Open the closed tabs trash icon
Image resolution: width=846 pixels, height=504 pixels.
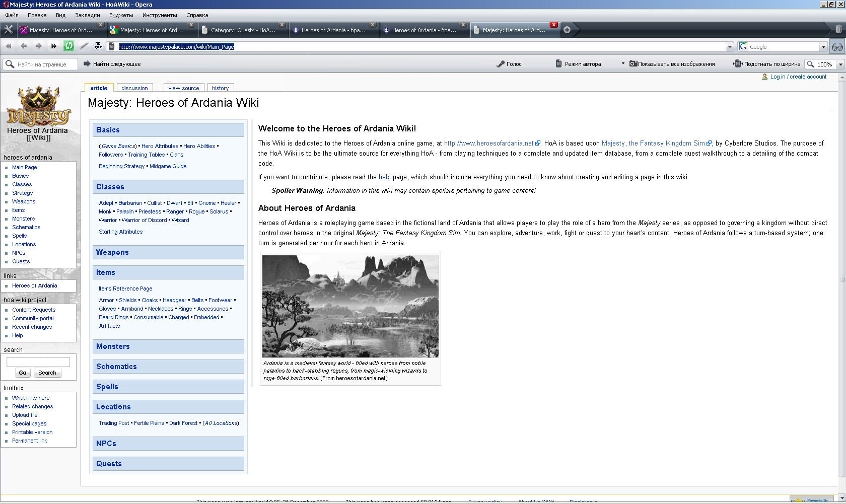838,29
